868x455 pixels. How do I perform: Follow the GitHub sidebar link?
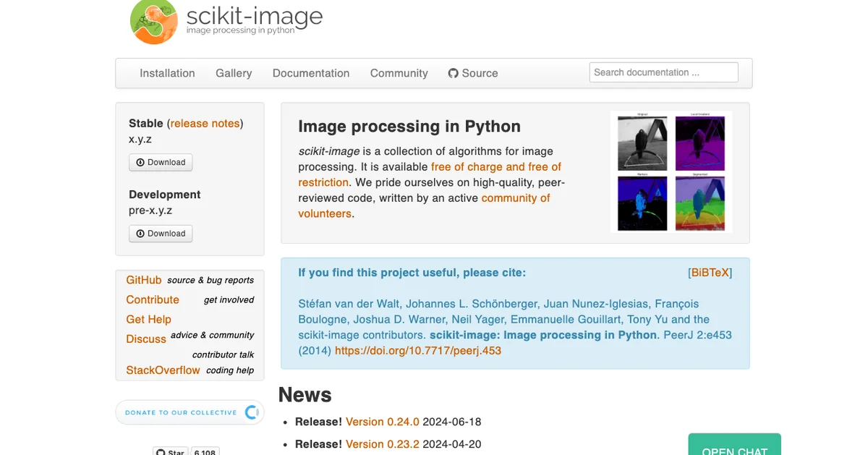[x=144, y=280]
